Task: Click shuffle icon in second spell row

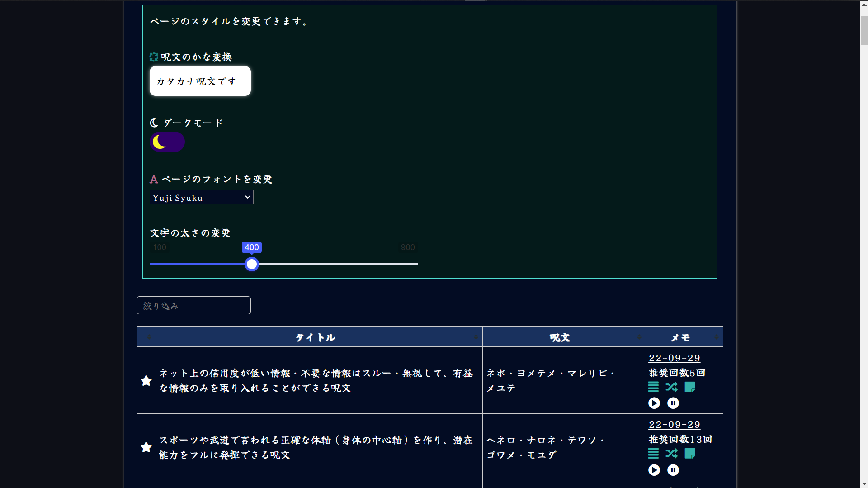Action: 671,454
